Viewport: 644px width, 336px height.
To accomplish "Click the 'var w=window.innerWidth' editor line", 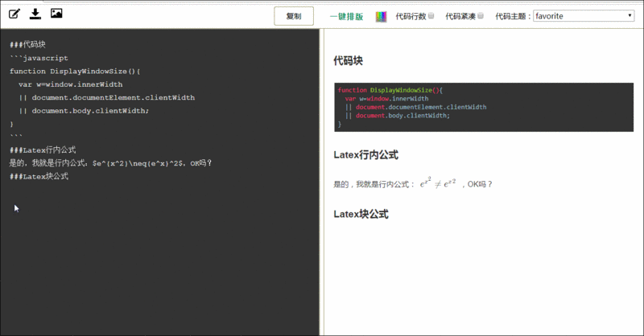I will click(70, 84).
